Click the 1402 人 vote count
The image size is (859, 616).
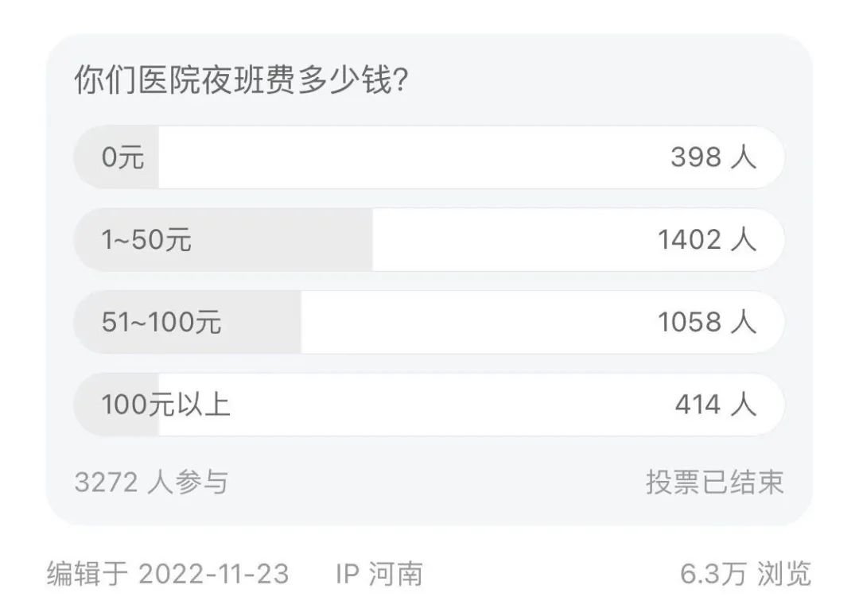click(707, 240)
